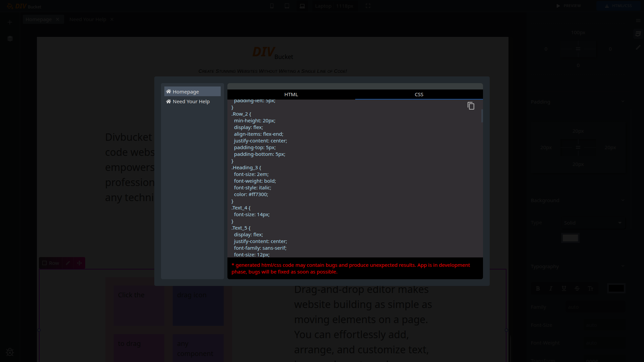The image size is (644, 362).
Task: Click the add component plus icon
Action: coord(10,22)
